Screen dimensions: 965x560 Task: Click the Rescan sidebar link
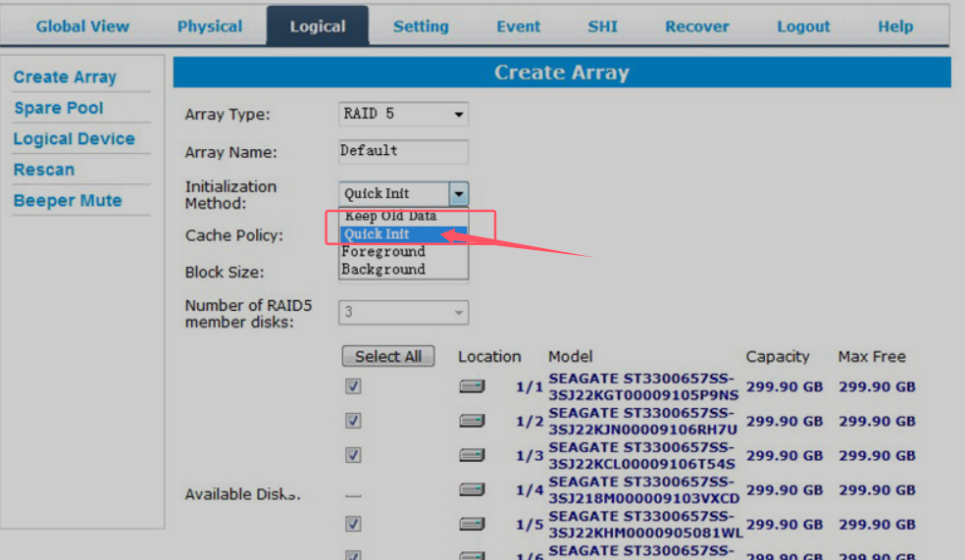tap(44, 170)
